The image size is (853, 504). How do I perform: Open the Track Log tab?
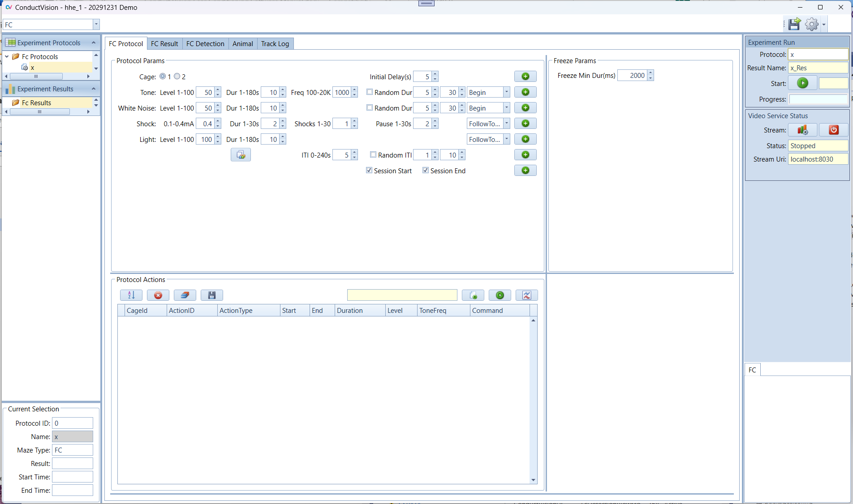275,43
